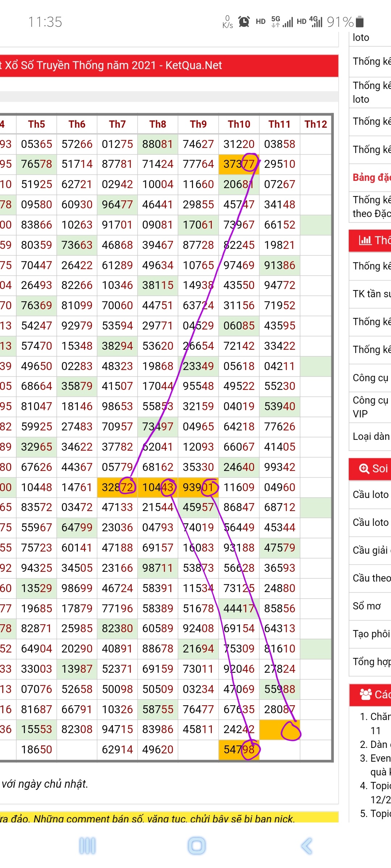Screen dimensions: 391x868
Task: Tap the Android back arrow
Action: (306, 846)
